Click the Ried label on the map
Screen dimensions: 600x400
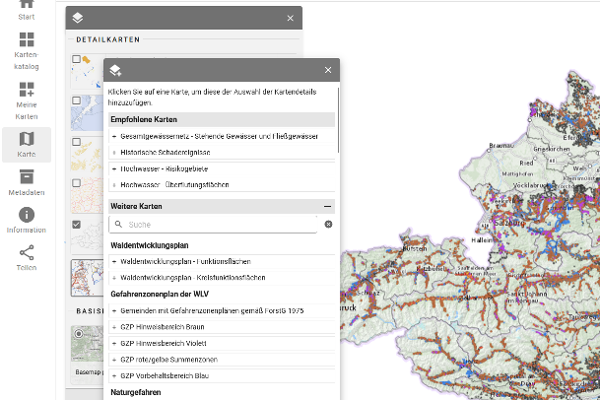pos(526,163)
